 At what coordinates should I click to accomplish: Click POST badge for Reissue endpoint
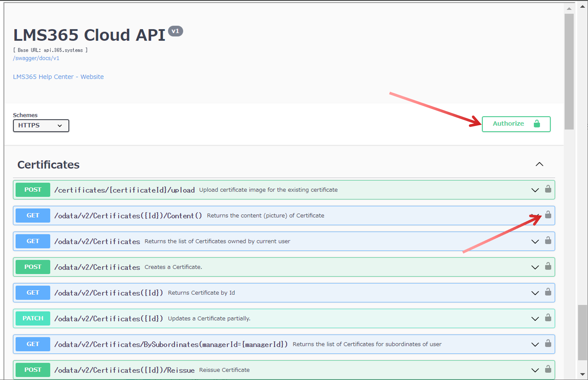click(x=33, y=370)
